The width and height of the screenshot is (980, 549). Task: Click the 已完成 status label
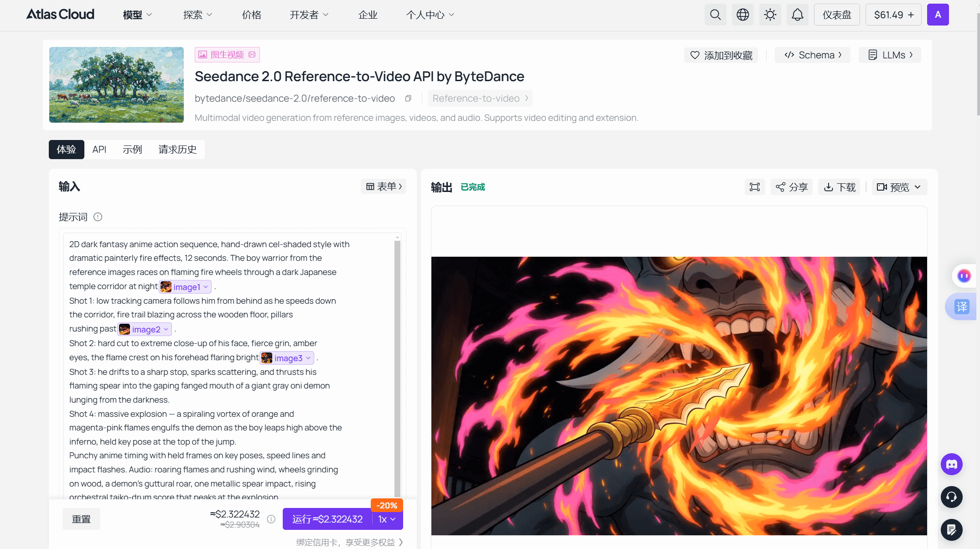[x=473, y=187]
